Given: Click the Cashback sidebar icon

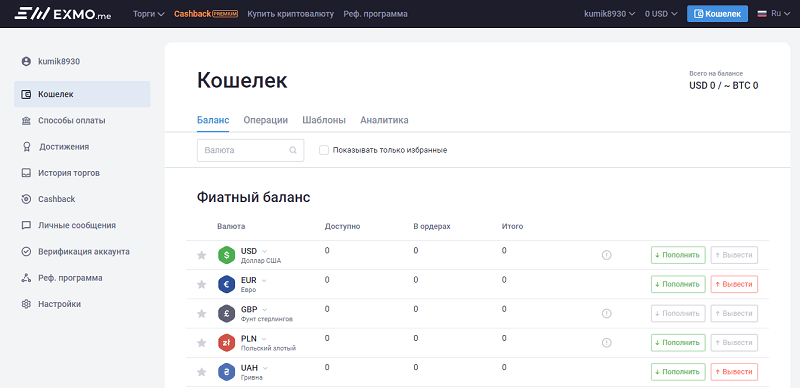Looking at the screenshot, I should (26, 199).
